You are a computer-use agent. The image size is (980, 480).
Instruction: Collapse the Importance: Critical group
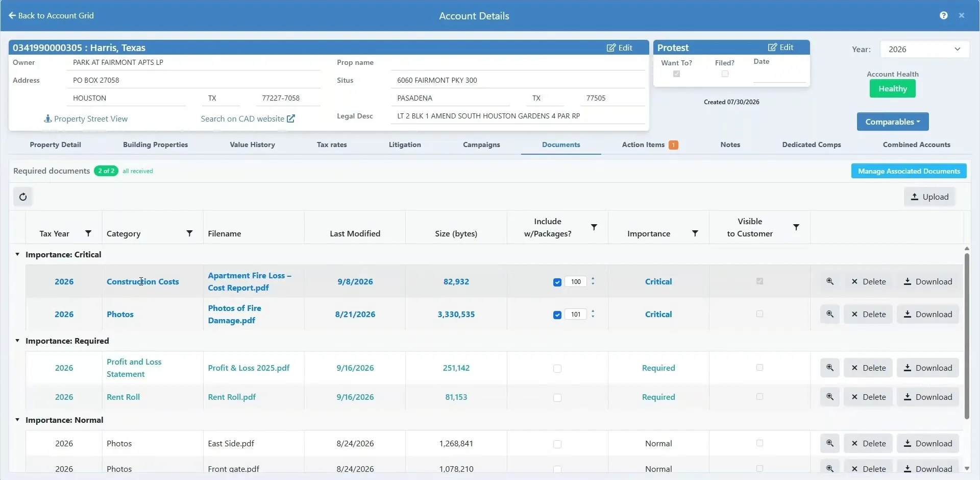pyautogui.click(x=17, y=254)
